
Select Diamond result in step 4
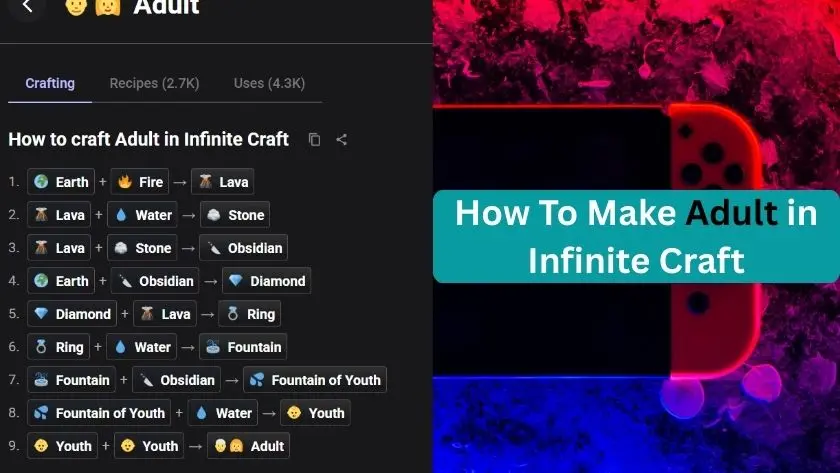pyautogui.click(x=267, y=281)
